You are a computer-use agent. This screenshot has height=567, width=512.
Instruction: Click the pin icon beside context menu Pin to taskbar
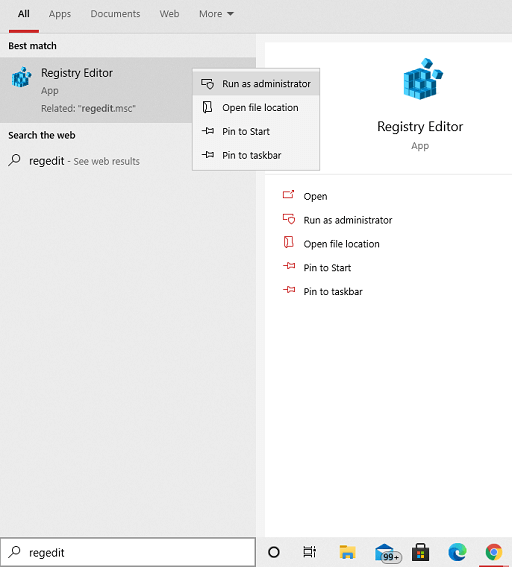point(208,155)
